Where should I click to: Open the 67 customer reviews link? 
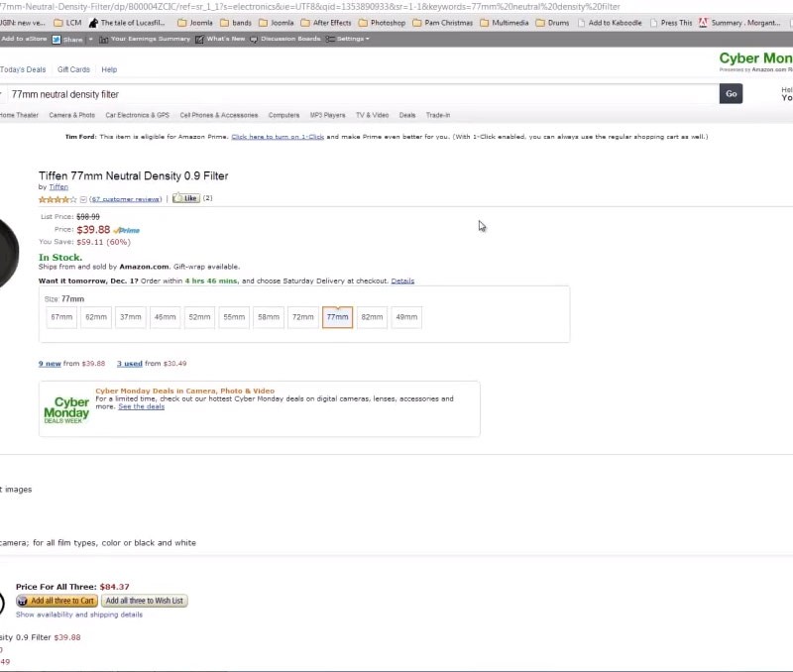125,199
